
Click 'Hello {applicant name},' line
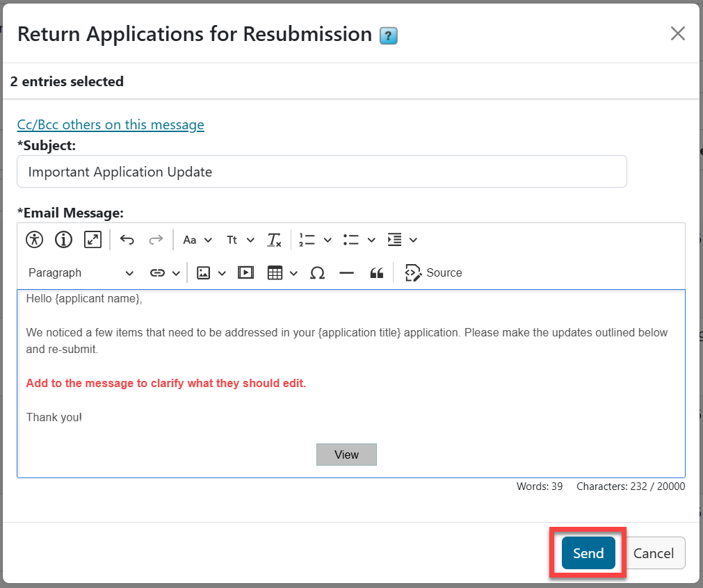[x=84, y=298]
